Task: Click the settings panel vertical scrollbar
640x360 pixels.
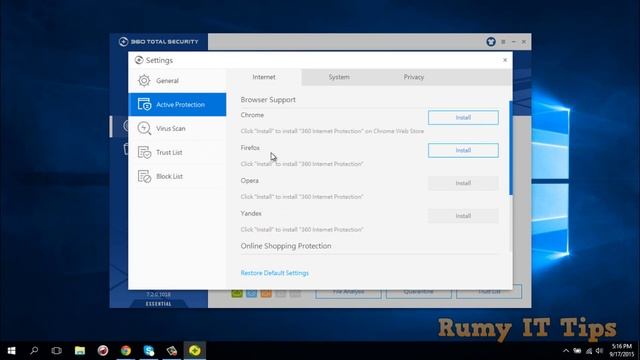Action: click(511, 148)
